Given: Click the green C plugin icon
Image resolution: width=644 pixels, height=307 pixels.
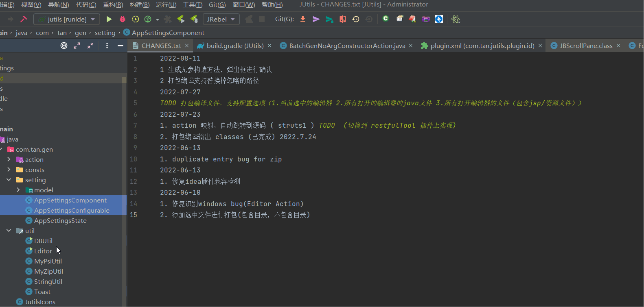Looking at the screenshot, I should click(x=386, y=19).
